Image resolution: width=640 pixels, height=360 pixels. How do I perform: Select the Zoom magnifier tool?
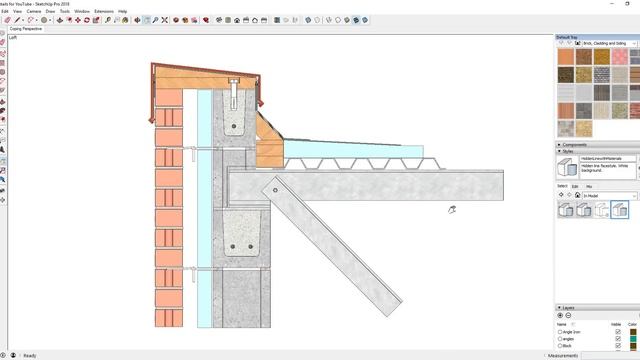coord(156,20)
